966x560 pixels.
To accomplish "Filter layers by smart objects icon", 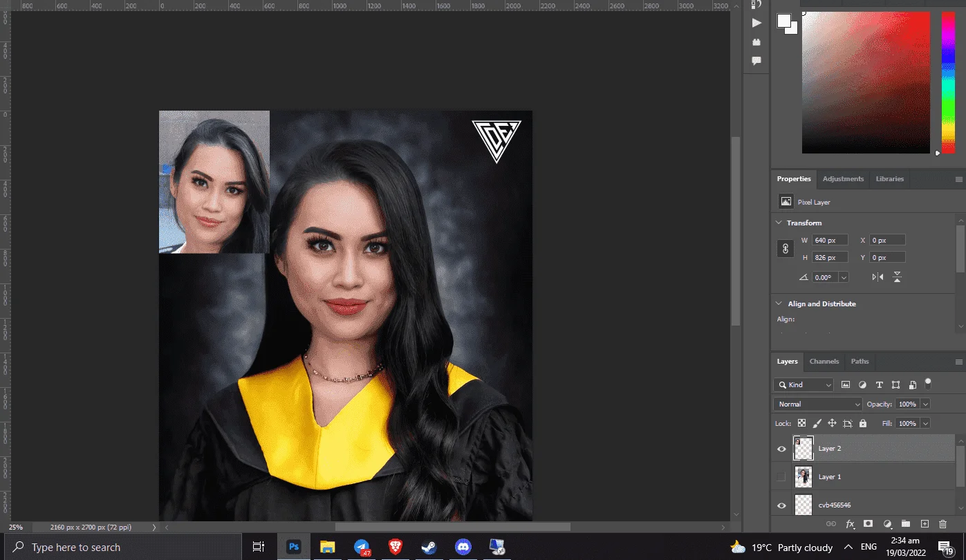I will 913,385.
